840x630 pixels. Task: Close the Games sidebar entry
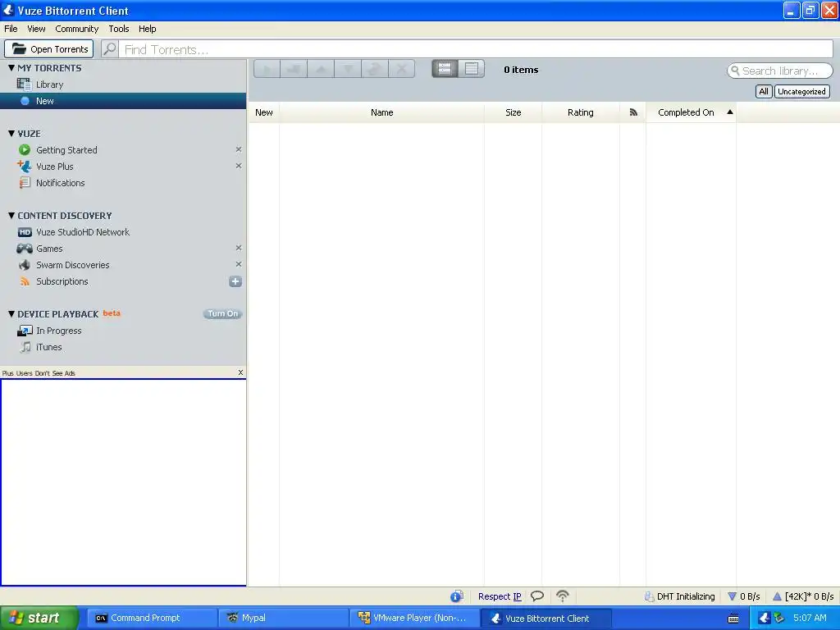[239, 248]
